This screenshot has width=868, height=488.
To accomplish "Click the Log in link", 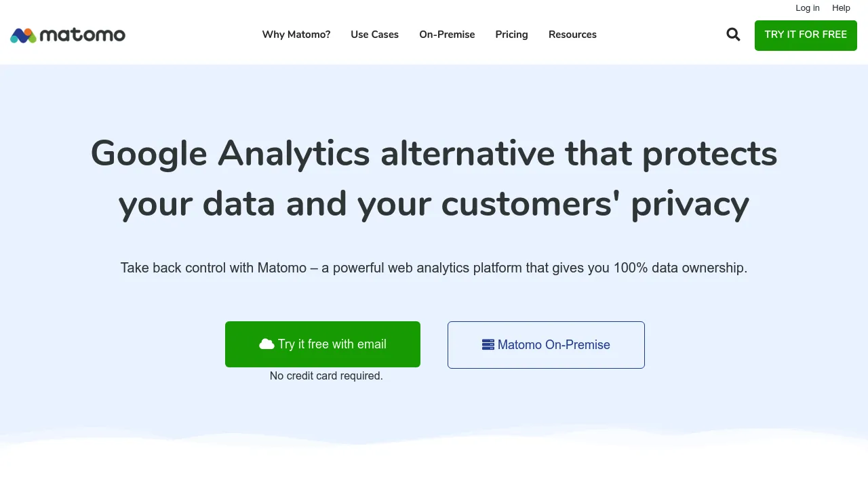I will pyautogui.click(x=807, y=8).
